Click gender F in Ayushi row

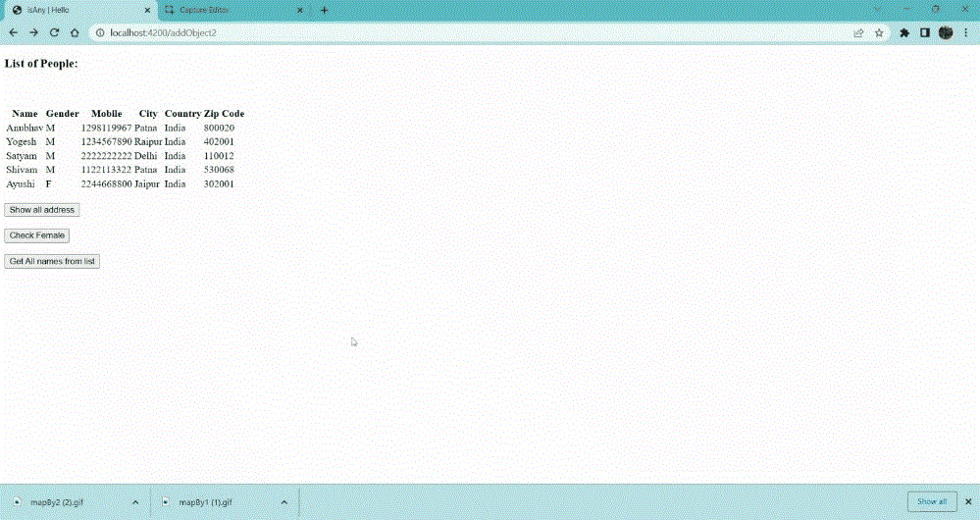click(49, 183)
